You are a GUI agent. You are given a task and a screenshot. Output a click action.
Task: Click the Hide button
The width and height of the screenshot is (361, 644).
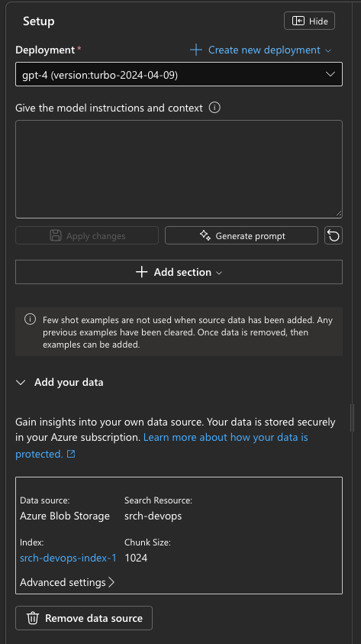point(309,21)
